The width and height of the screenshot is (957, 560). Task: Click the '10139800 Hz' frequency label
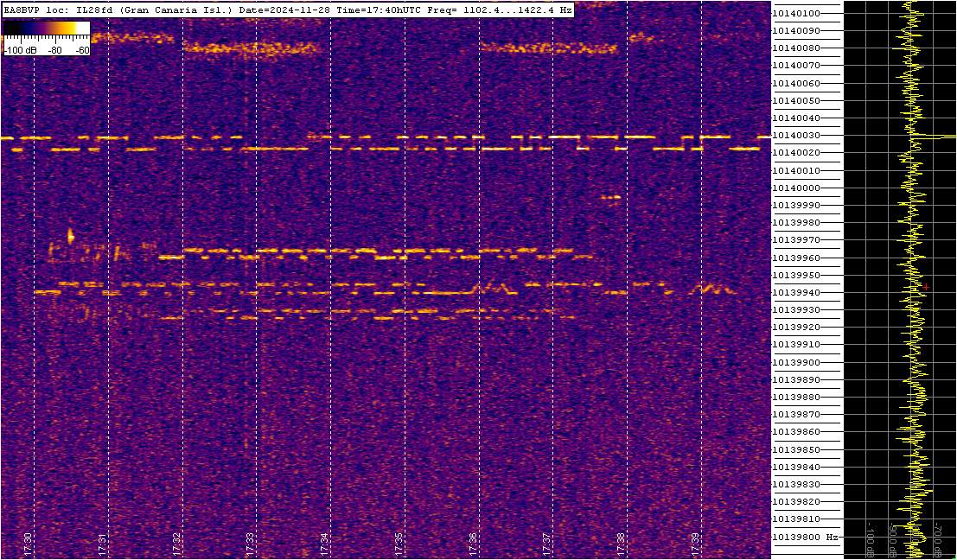tap(805, 537)
